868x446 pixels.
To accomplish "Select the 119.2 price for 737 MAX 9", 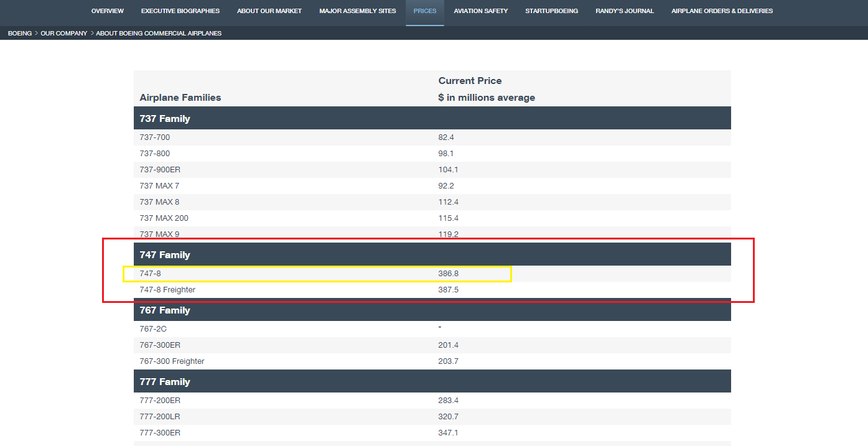I will click(449, 235).
